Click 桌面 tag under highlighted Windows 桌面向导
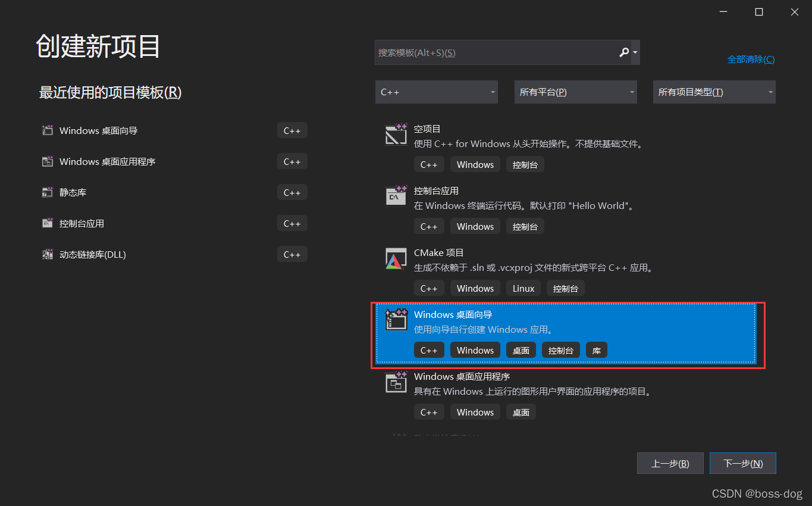This screenshot has width=812, height=506. [x=521, y=350]
